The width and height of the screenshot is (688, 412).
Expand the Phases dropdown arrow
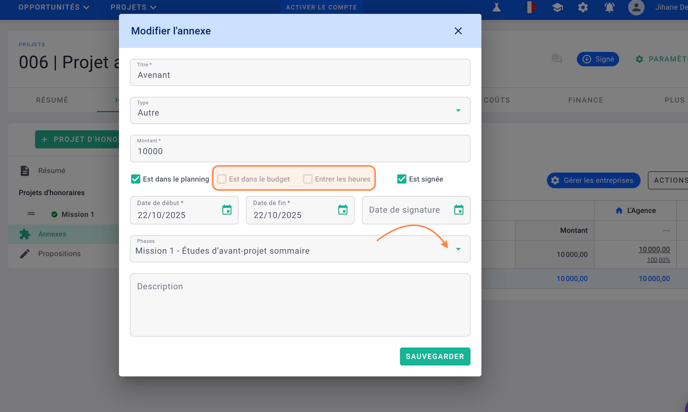[458, 249]
